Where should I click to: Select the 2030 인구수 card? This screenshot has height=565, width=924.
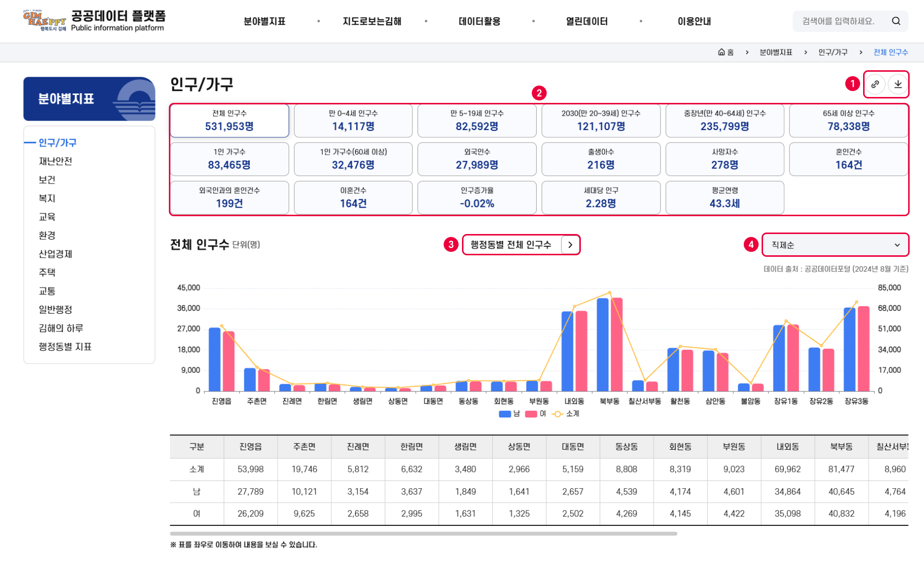(601, 120)
